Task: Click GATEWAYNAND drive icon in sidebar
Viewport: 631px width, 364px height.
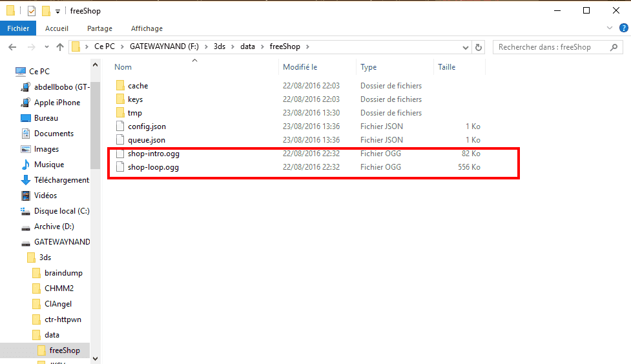Action: (x=26, y=243)
